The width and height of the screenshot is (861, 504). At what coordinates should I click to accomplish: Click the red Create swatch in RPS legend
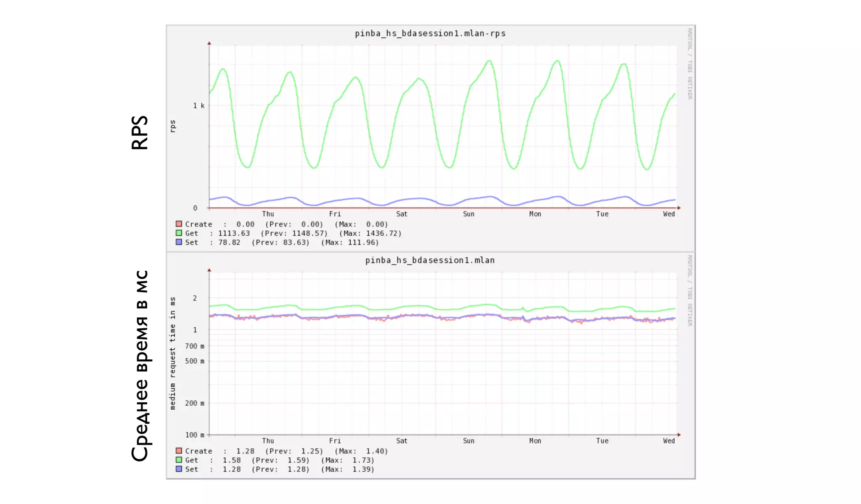pos(179,224)
